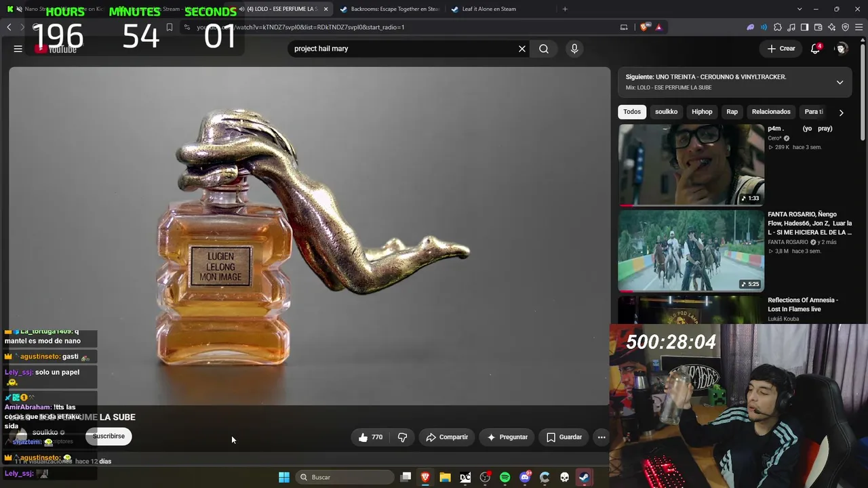Screen dimensions: 868x488
Task: Click the purple ghost extension icon
Action: [751, 27]
